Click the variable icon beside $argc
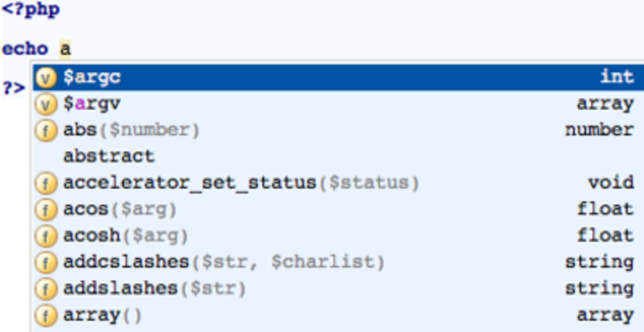644x332 pixels. pos(47,77)
